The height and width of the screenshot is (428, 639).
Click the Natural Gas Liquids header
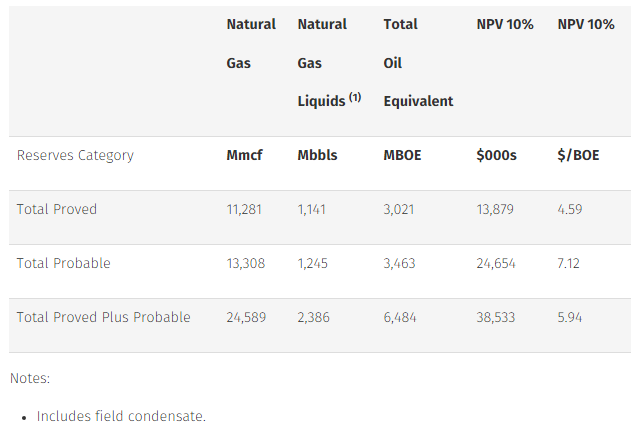[x=329, y=62]
